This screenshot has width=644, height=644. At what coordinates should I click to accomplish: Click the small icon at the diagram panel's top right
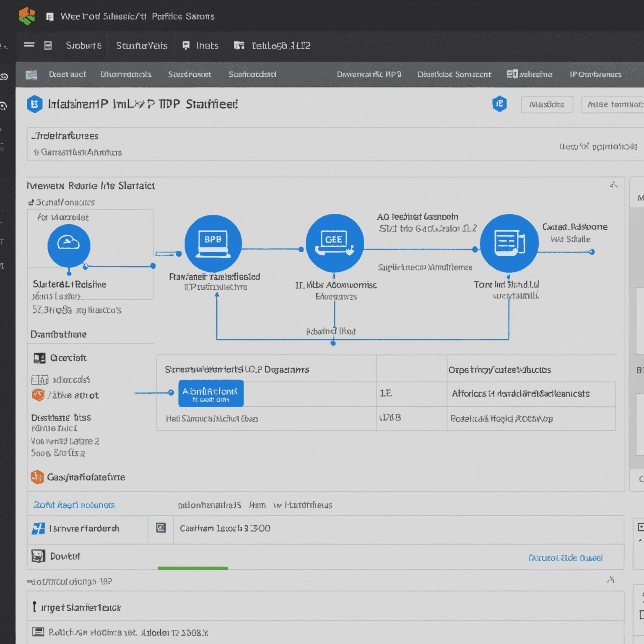tap(614, 185)
